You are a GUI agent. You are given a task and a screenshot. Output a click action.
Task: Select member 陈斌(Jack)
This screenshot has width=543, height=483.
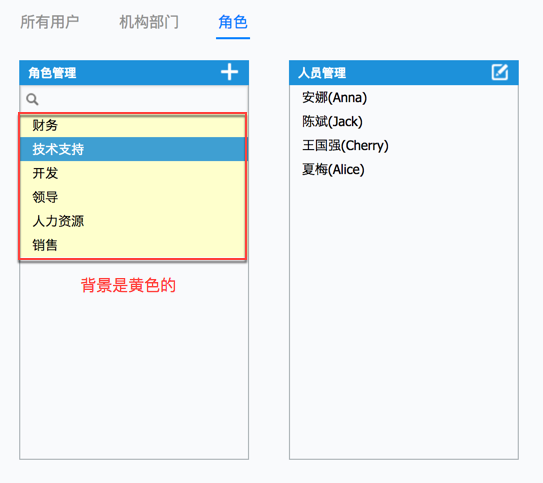[332, 122]
